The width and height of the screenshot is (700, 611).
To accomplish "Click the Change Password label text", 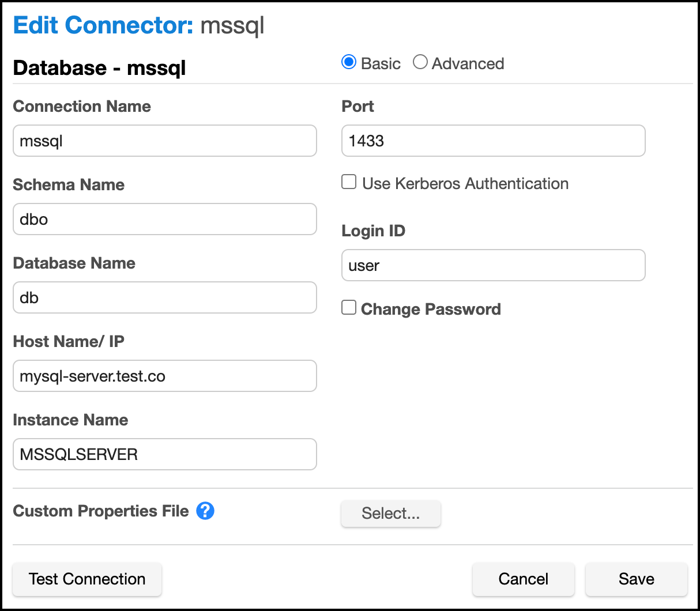I will click(431, 310).
